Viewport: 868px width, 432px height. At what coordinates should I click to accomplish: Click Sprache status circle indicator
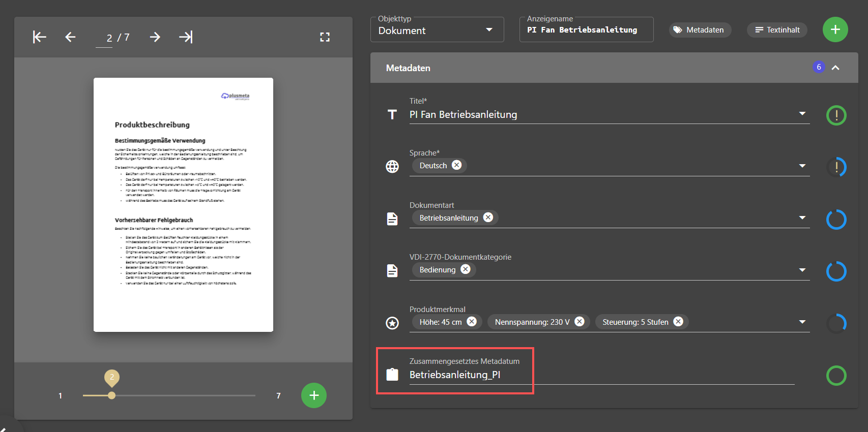pos(836,167)
